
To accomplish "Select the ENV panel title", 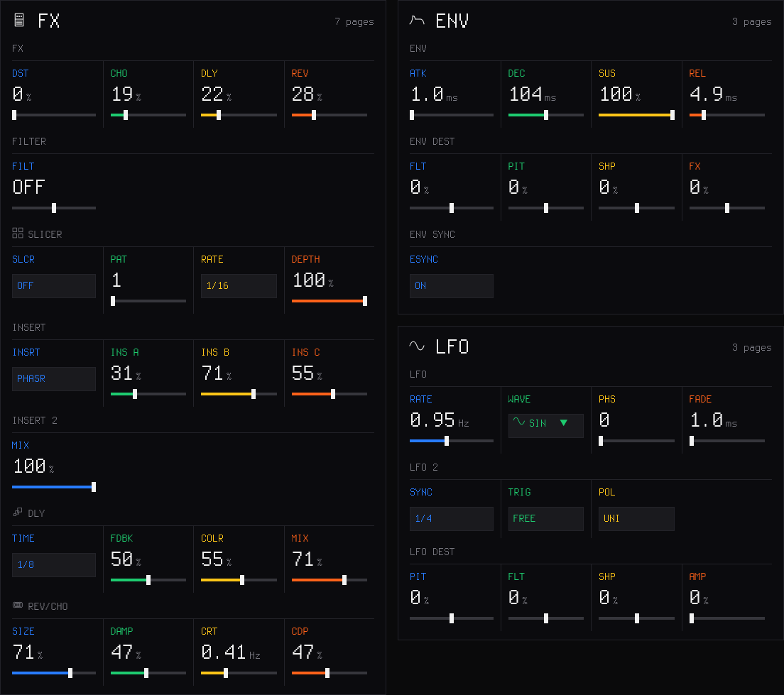I will 452,21.
